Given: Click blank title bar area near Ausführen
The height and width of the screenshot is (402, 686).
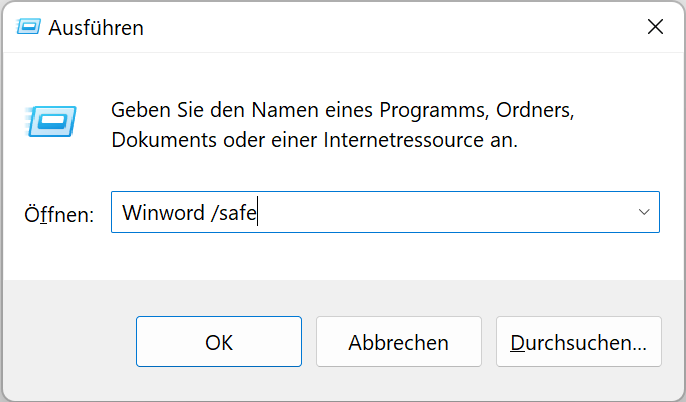Looking at the screenshot, I should (394, 27).
